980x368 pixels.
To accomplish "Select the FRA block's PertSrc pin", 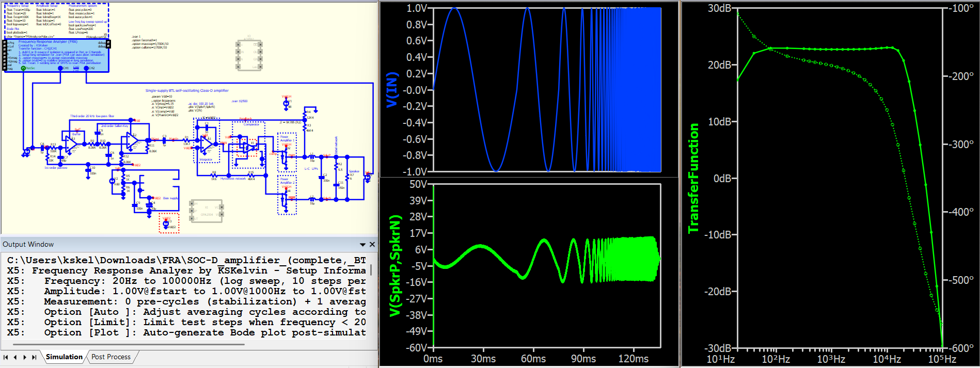I will 23,68.
